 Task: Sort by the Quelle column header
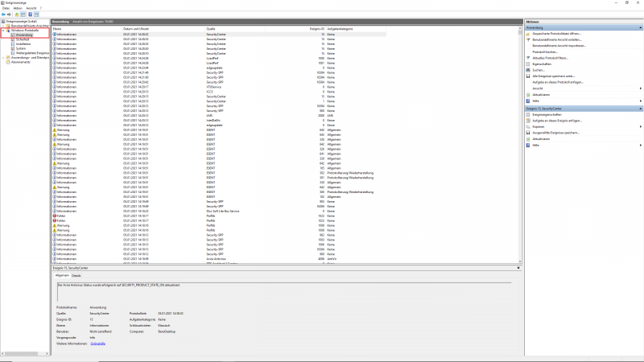[235, 29]
